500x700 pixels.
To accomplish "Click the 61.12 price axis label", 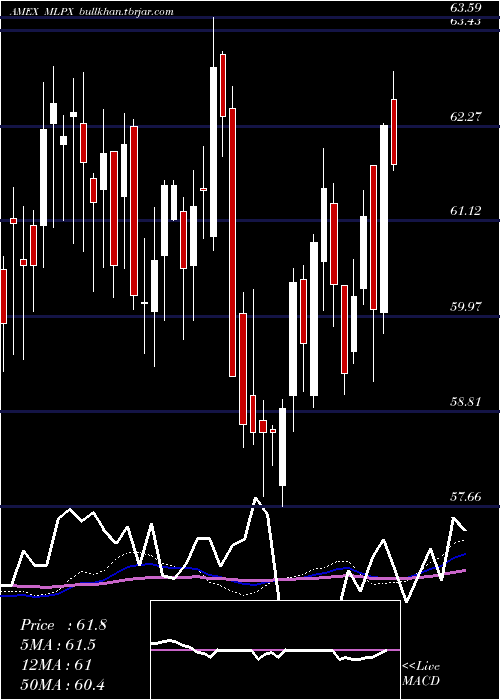I will point(466,211).
